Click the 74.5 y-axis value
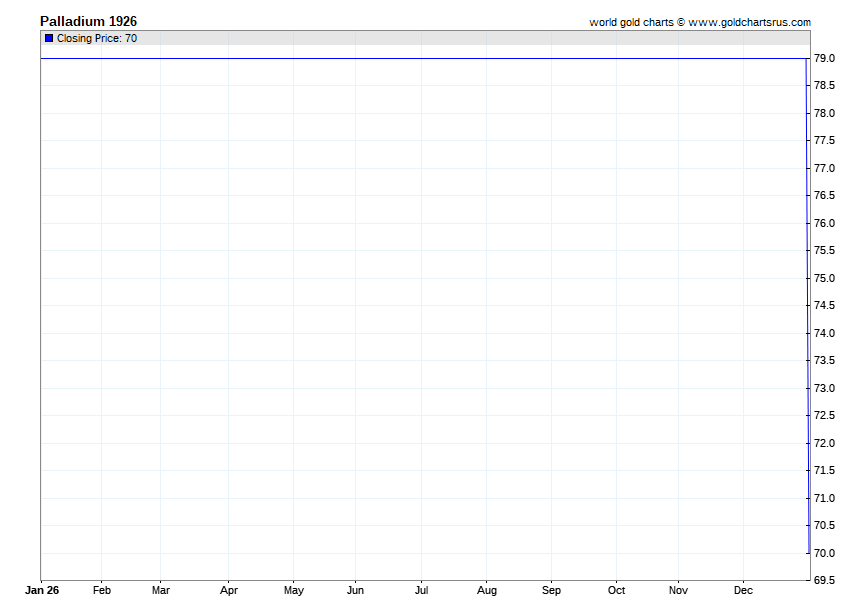 point(825,305)
